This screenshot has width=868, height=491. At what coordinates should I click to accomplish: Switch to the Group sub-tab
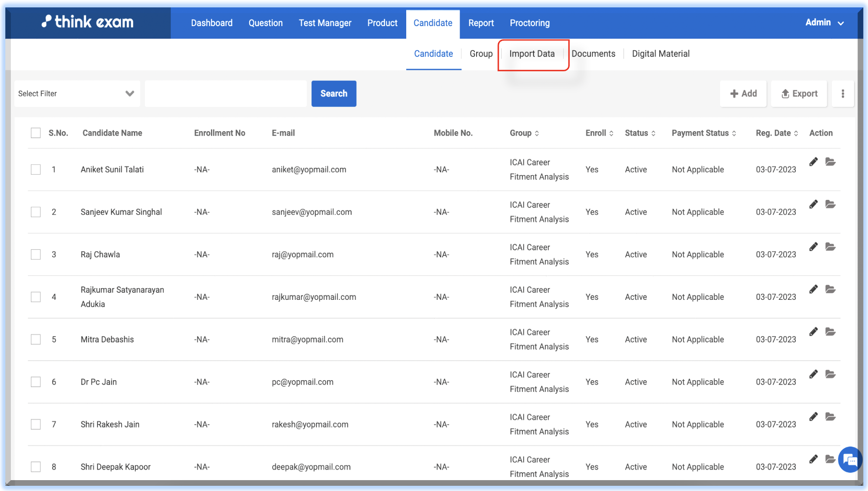pos(481,54)
